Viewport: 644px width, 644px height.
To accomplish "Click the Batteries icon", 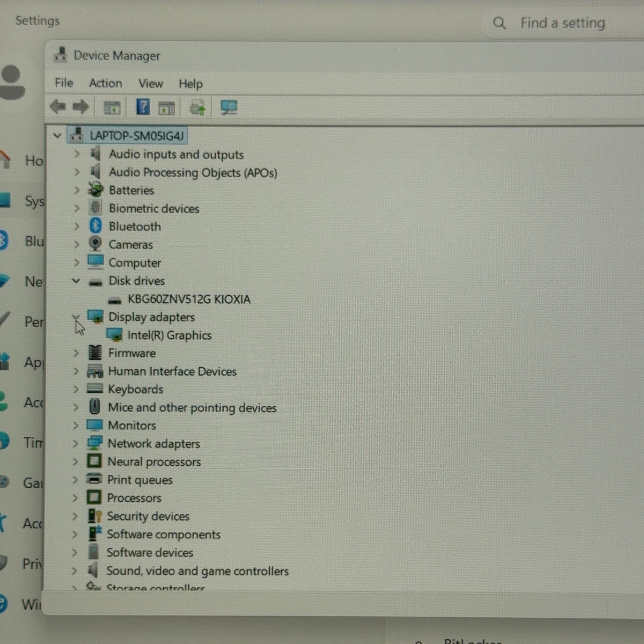I will [x=96, y=189].
